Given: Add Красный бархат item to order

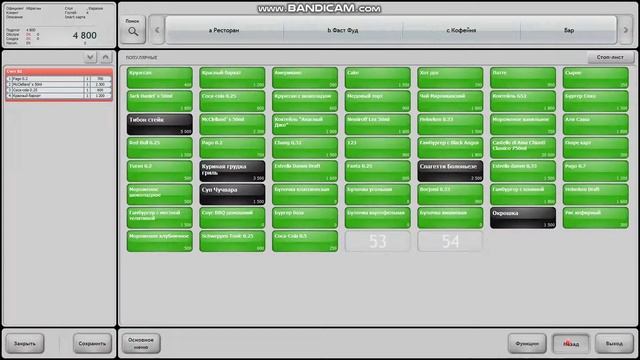Looking at the screenshot, I should coord(232,78).
